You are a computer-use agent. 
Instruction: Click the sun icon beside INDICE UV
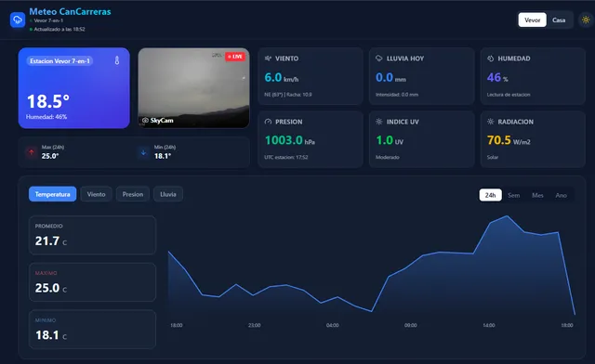tap(378, 122)
